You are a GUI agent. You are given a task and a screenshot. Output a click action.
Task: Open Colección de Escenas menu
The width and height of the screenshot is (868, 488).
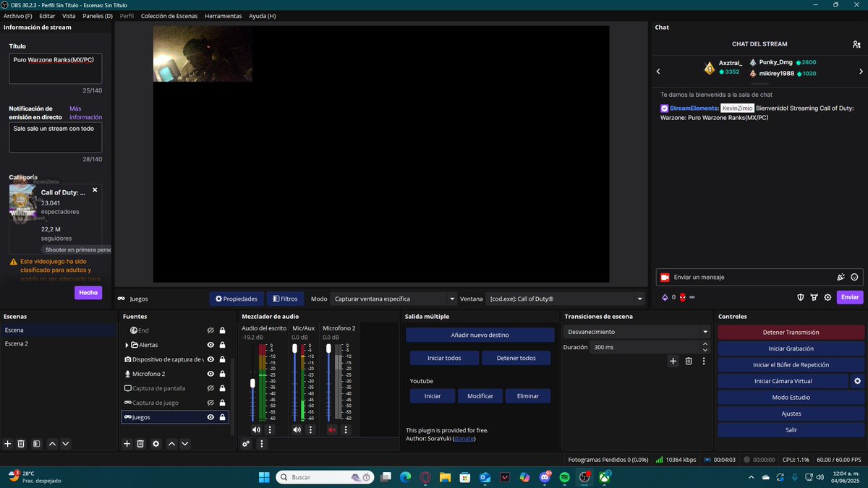pyautogui.click(x=170, y=15)
